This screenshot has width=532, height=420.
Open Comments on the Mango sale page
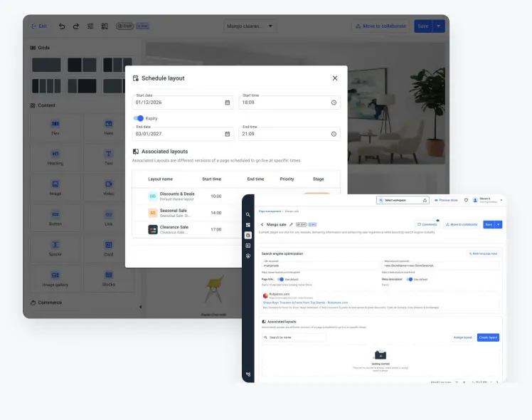[427, 224]
